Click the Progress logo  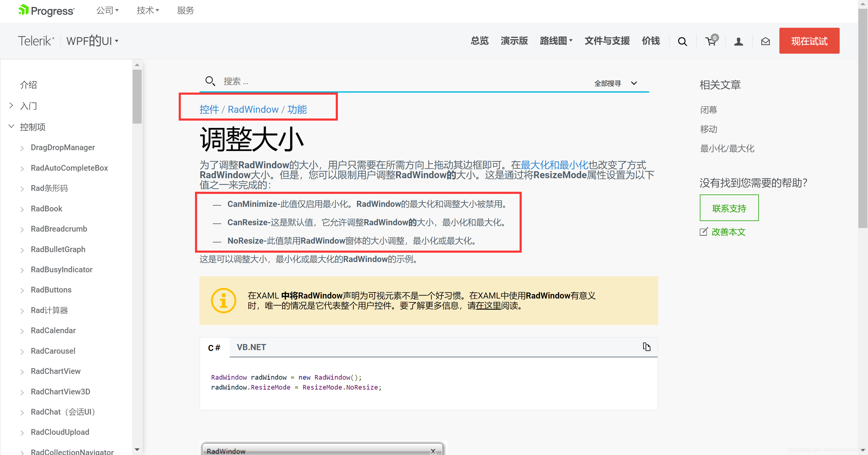tap(46, 11)
